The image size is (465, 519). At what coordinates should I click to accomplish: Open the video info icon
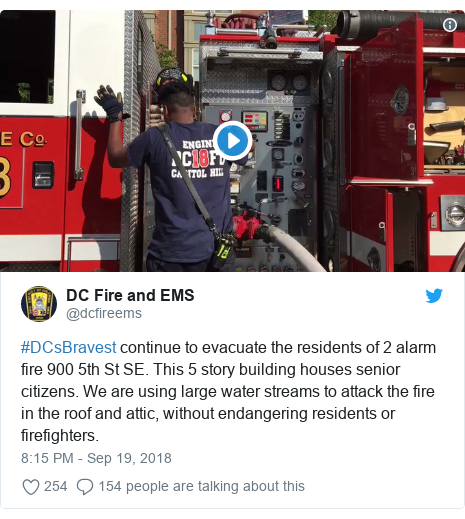tap(450, 25)
